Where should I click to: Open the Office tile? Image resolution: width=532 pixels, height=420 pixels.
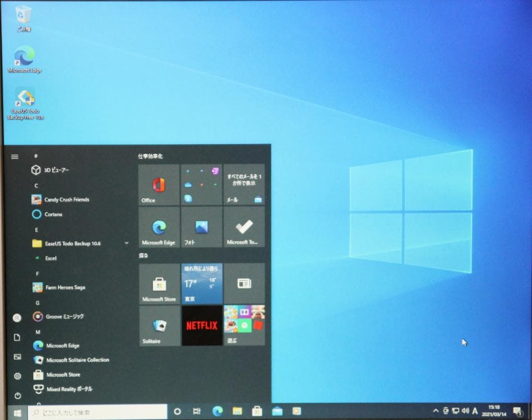[159, 184]
